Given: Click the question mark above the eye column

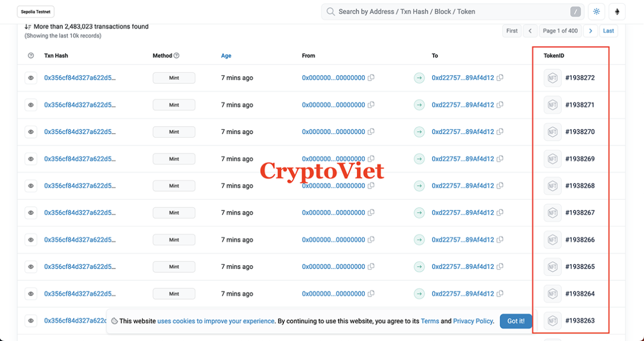Looking at the screenshot, I should (x=31, y=55).
